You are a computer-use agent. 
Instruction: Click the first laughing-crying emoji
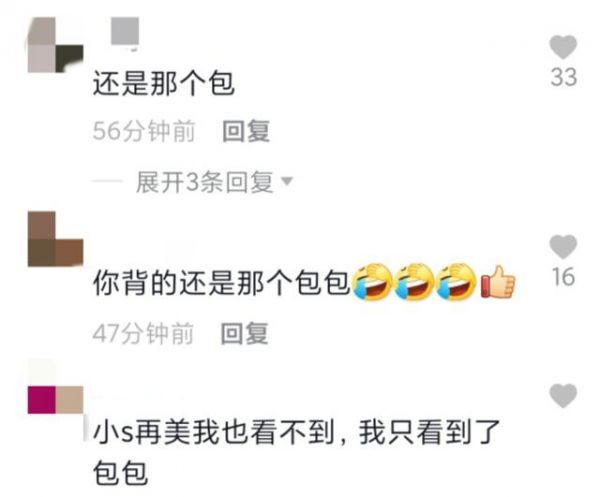372,282
